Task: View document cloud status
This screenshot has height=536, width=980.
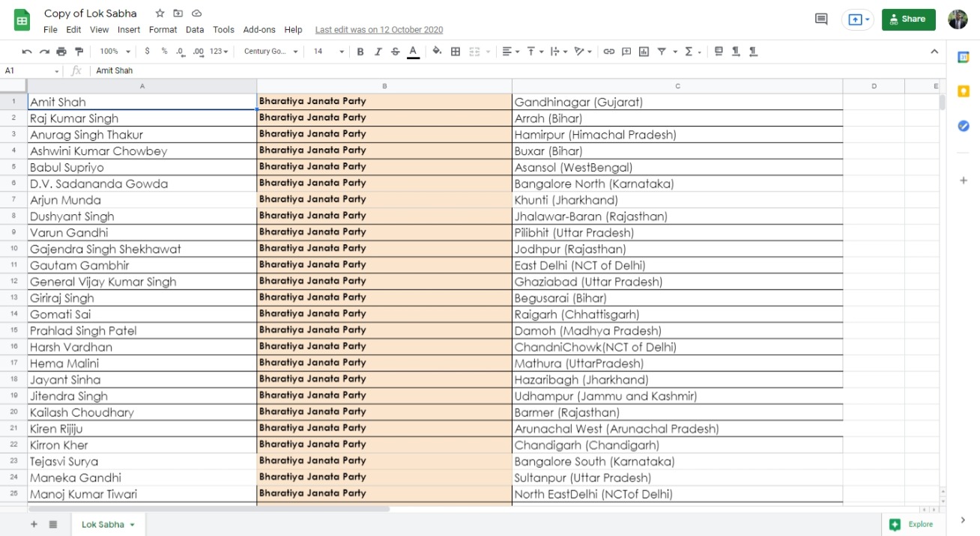Action: point(196,13)
